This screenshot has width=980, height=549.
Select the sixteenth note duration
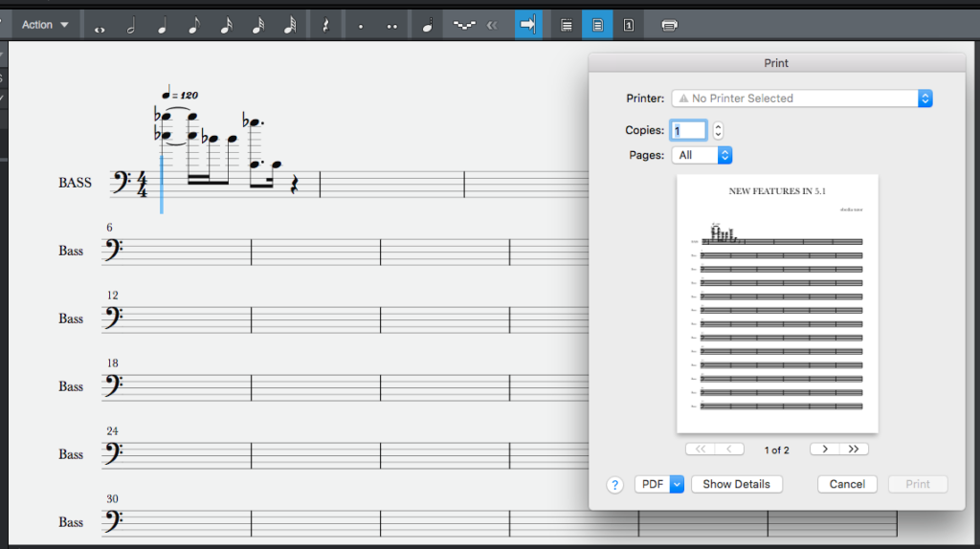pyautogui.click(x=226, y=26)
